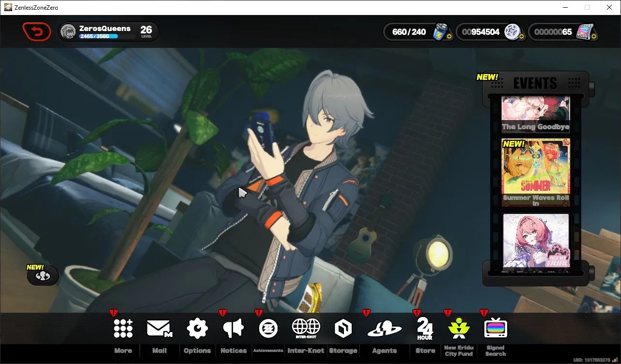Open the Notices megaphone icon
Screen dimensions: 621x364
coord(233,329)
